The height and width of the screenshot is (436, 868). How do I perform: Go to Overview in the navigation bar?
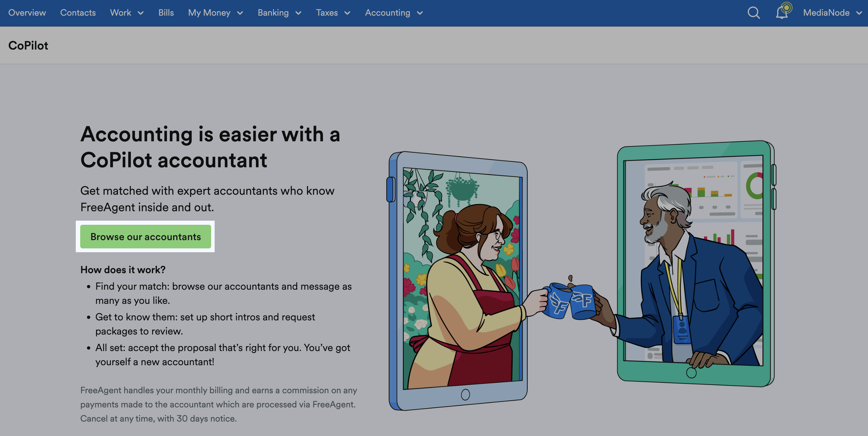tap(27, 13)
